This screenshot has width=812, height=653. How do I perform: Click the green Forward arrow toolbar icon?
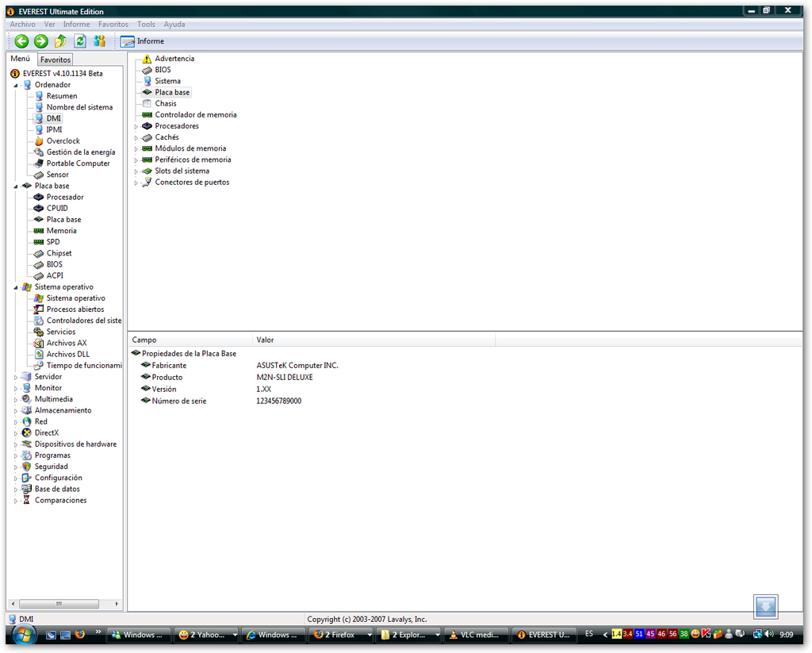[41, 41]
